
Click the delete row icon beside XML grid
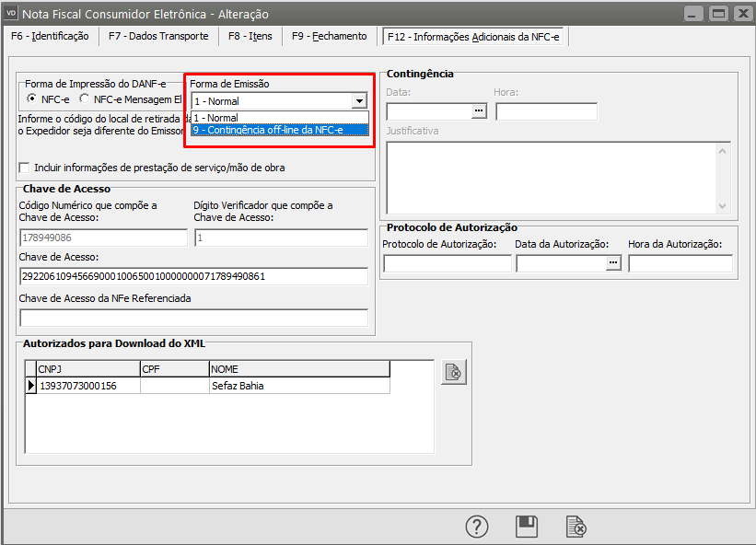click(x=453, y=372)
